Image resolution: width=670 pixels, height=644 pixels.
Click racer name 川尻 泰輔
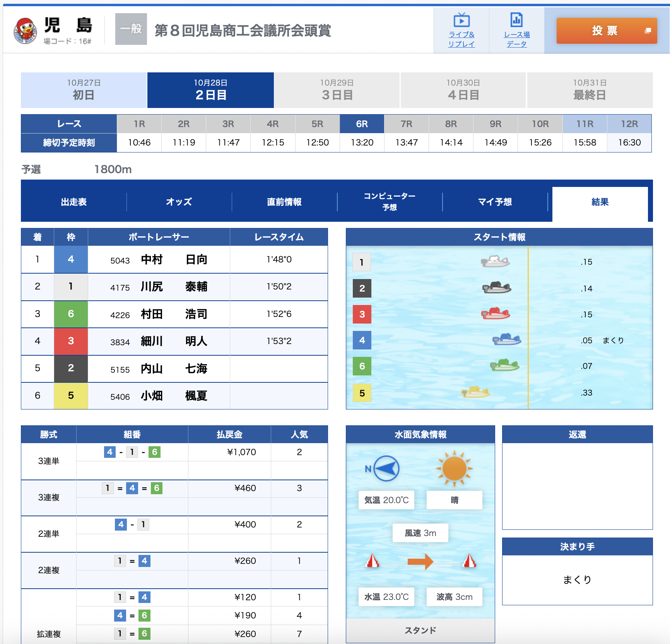tap(174, 287)
